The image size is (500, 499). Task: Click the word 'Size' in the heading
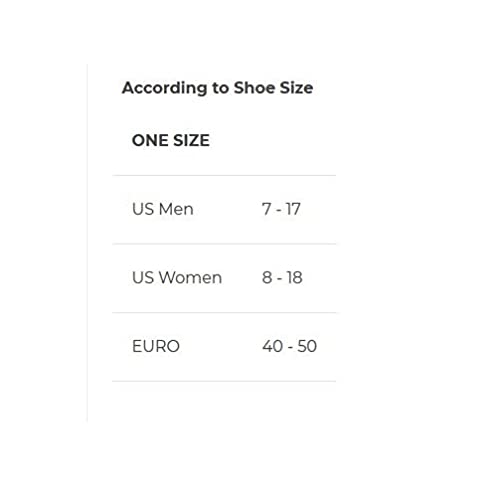click(296, 88)
